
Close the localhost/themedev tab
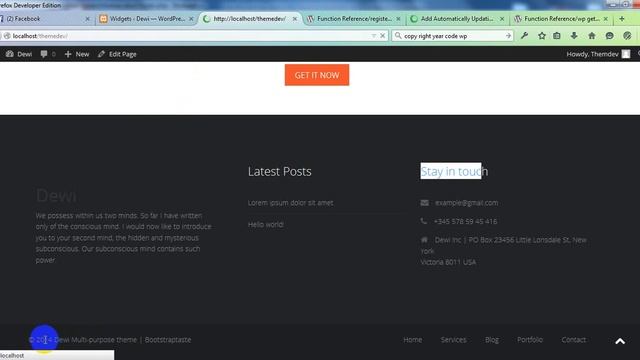[x=295, y=19]
